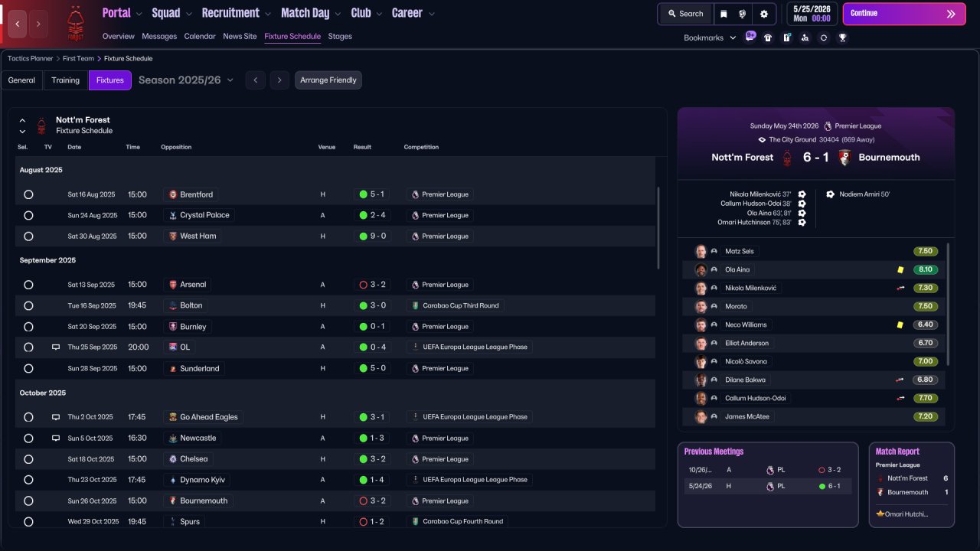This screenshot has height=551, width=980.
Task: Open the world globe icon in top bar
Action: coord(743,14)
